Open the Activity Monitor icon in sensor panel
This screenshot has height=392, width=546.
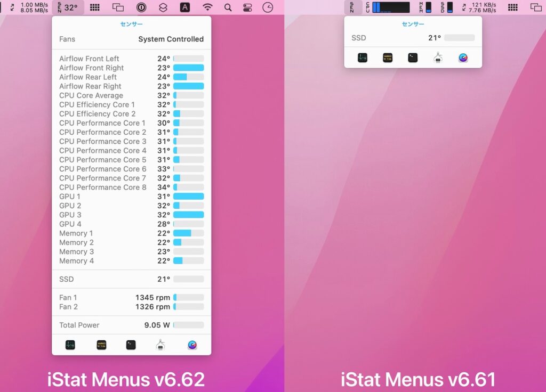[70, 345]
